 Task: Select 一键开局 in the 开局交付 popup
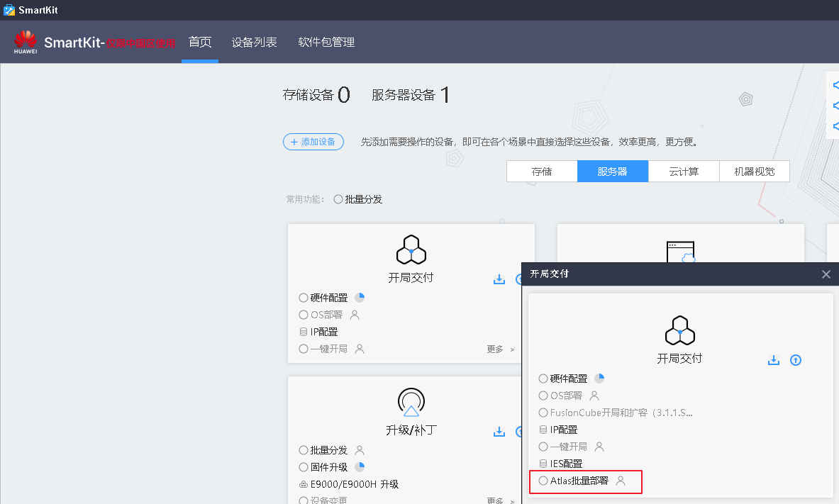point(563,446)
